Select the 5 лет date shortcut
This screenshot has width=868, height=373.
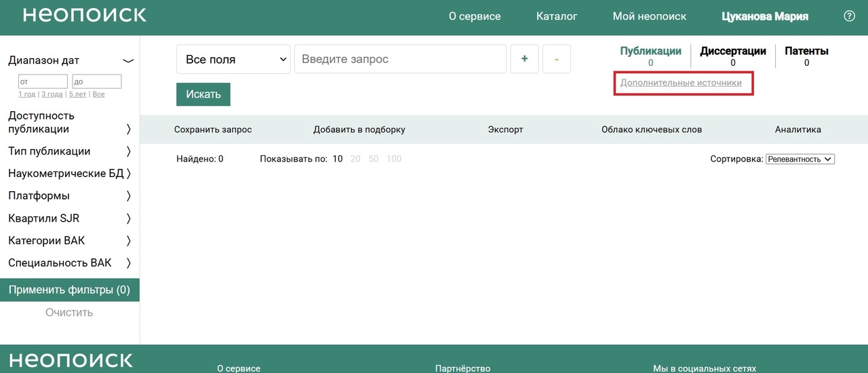(77, 94)
